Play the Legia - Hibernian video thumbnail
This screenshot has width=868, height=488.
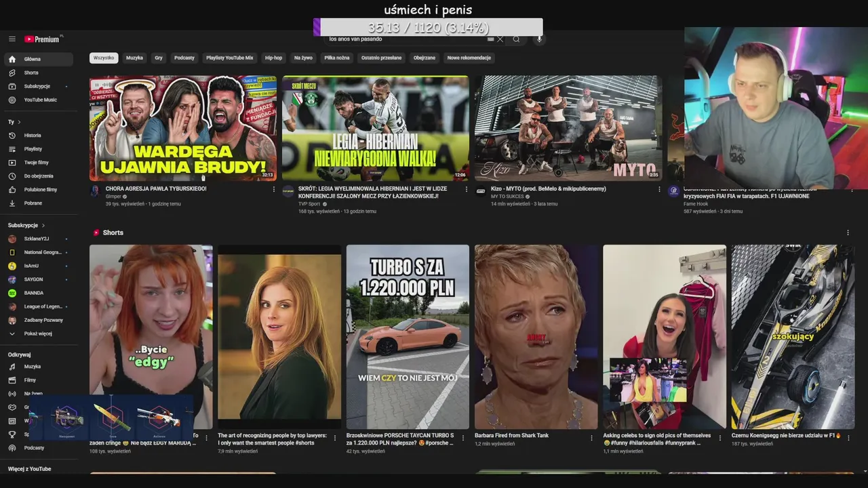point(376,128)
